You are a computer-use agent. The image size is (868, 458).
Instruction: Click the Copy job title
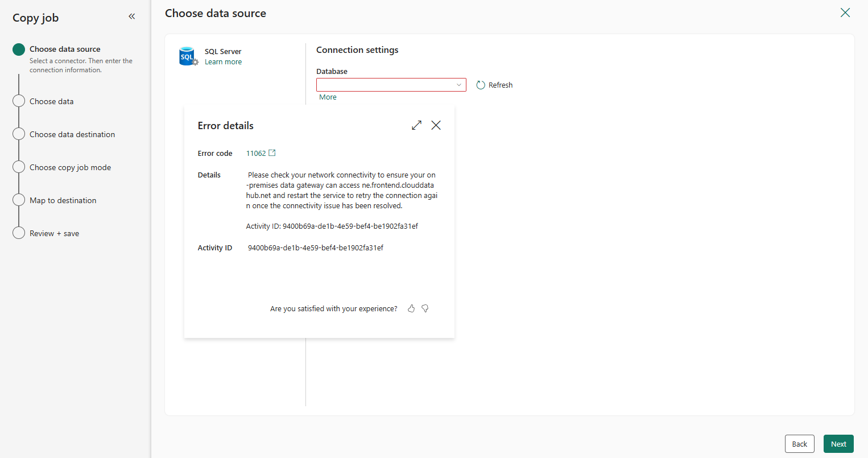36,18
